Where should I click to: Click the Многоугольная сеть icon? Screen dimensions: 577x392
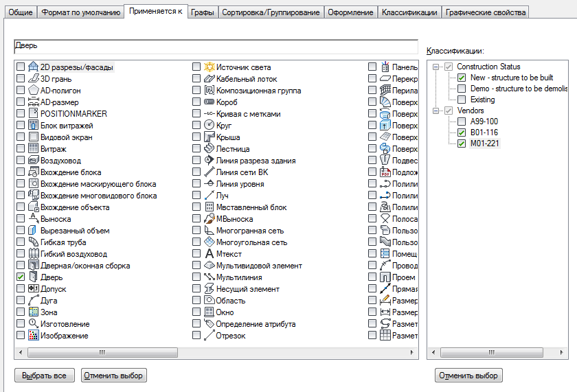click(210, 242)
